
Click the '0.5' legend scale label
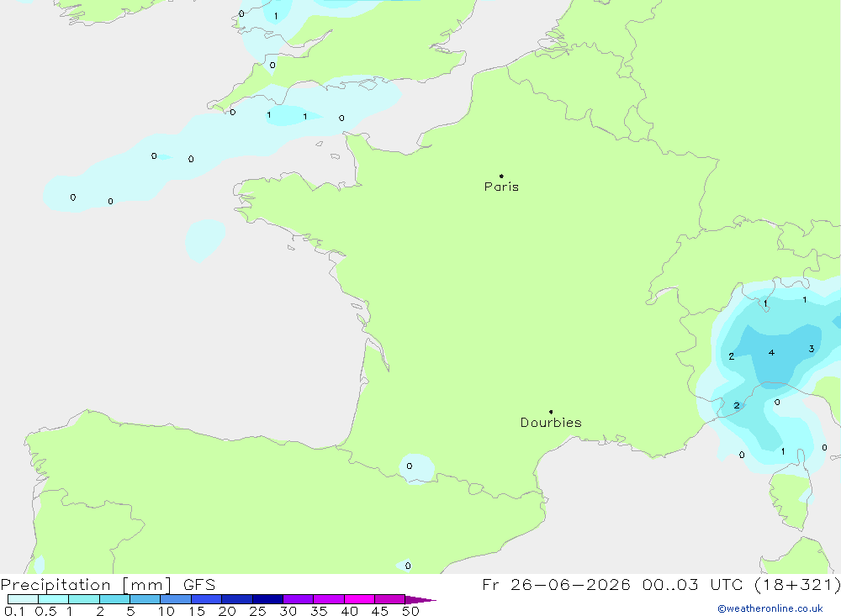45,611
